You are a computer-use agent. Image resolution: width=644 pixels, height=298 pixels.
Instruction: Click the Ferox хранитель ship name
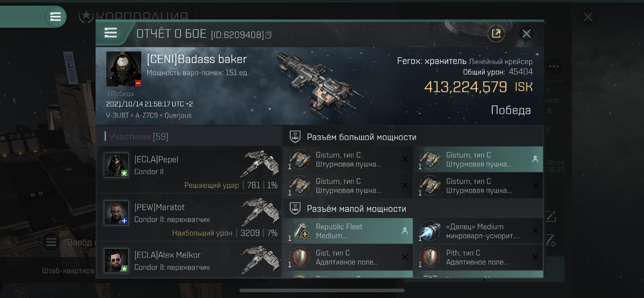point(432,61)
